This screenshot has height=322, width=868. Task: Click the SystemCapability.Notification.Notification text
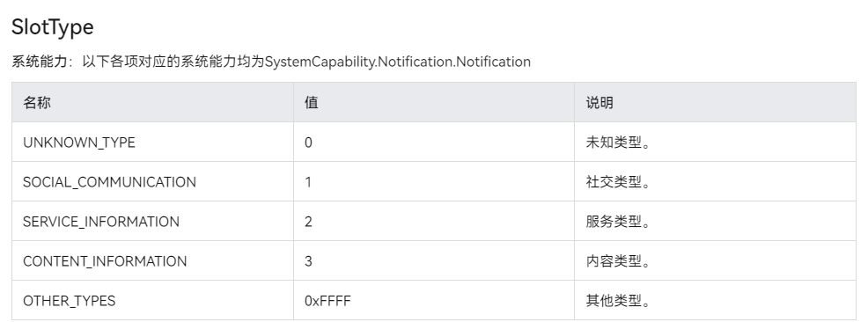pos(397,62)
